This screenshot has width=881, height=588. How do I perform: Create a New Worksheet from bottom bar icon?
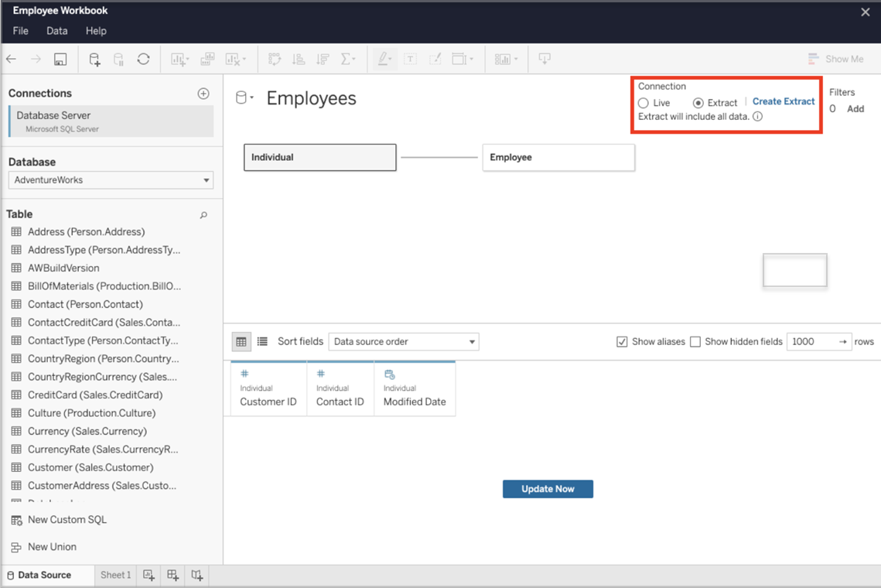pyautogui.click(x=148, y=575)
